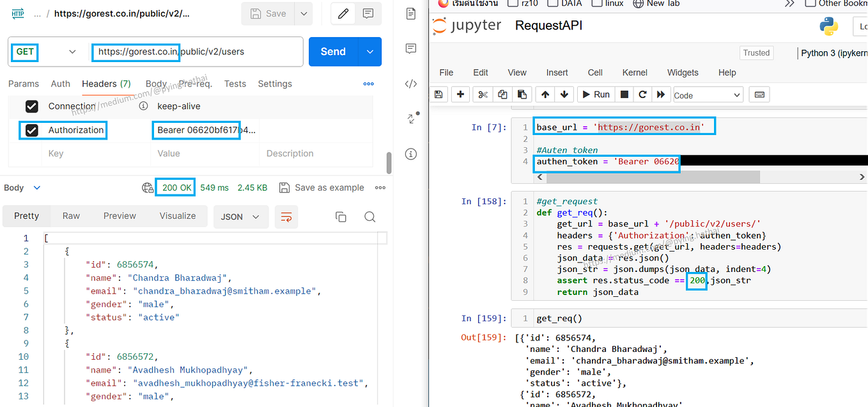Click Save as example for the response
Viewport: 868px width, 407px height.
point(322,187)
